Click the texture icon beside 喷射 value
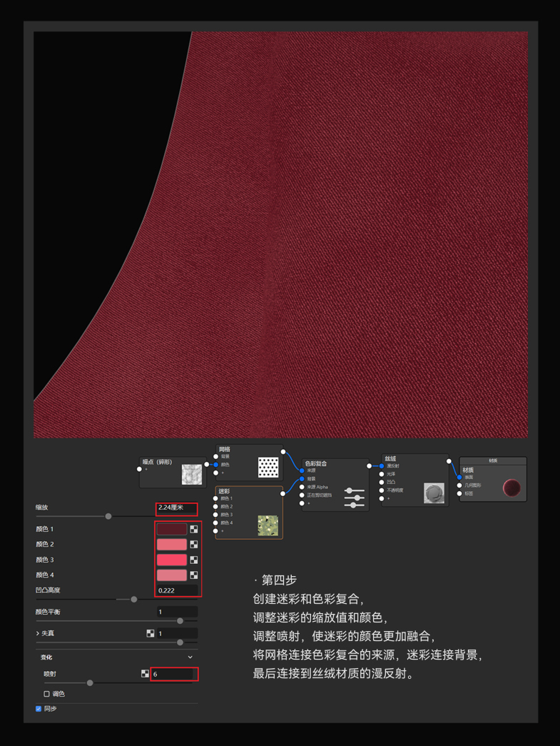 pos(145,673)
